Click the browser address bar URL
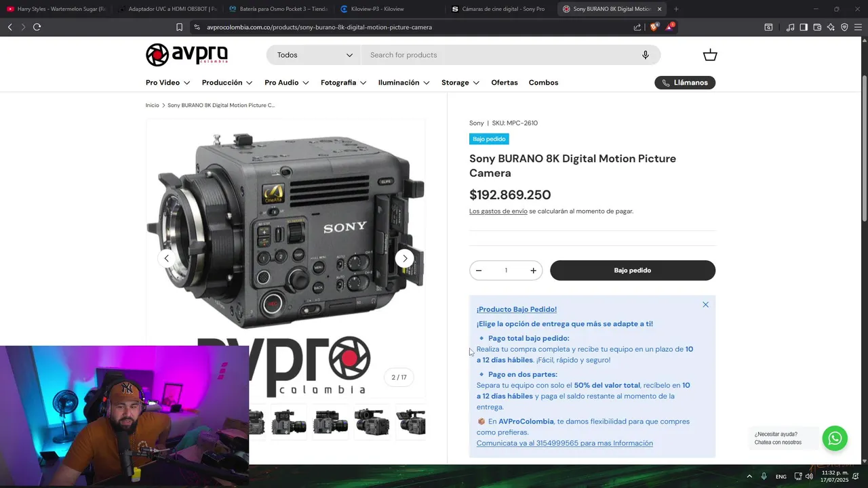This screenshot has height=488, width=868. (319, 27)
